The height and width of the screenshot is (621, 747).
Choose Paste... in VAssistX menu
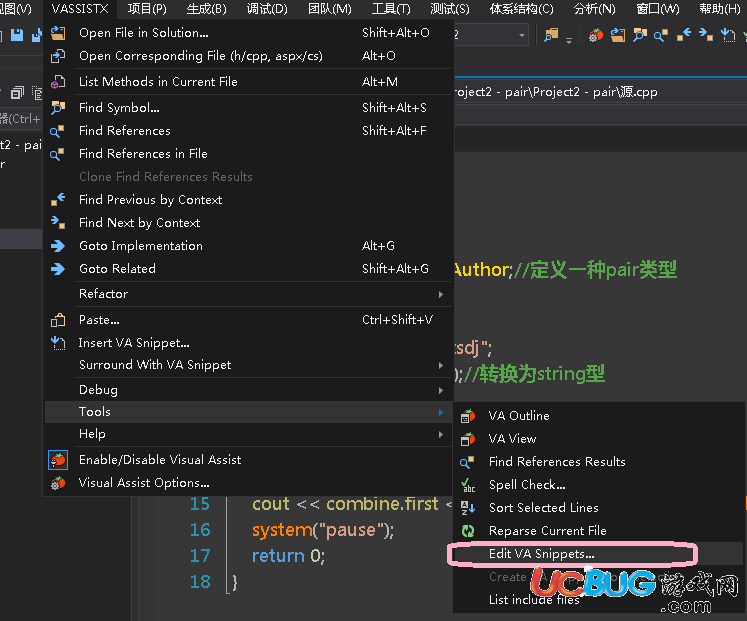click(x=248, y=320)
